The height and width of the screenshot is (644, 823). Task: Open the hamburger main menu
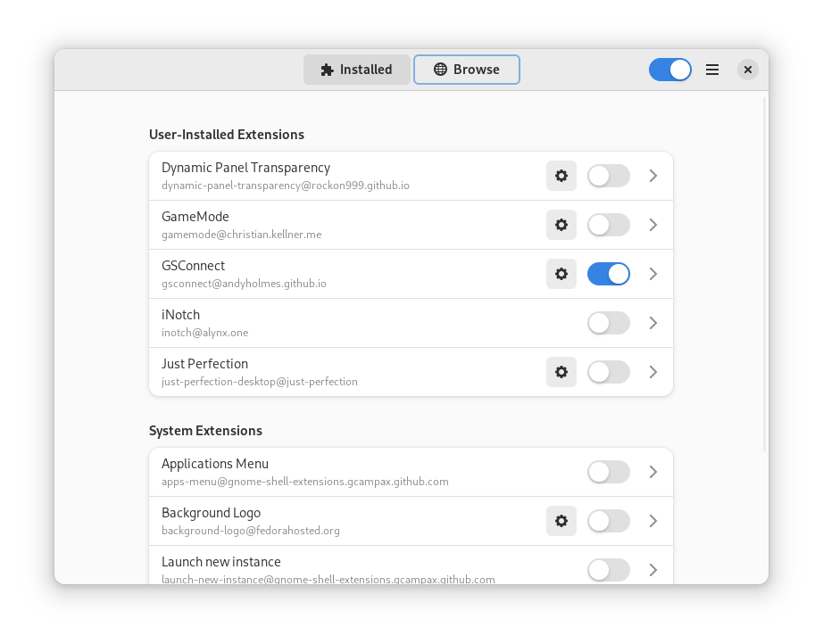point(712,70)
